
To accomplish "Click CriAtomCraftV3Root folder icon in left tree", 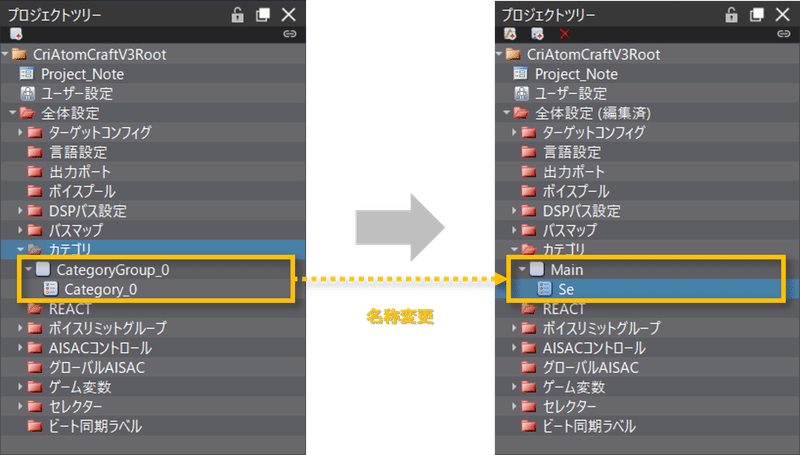I will [x=19, y=54].
